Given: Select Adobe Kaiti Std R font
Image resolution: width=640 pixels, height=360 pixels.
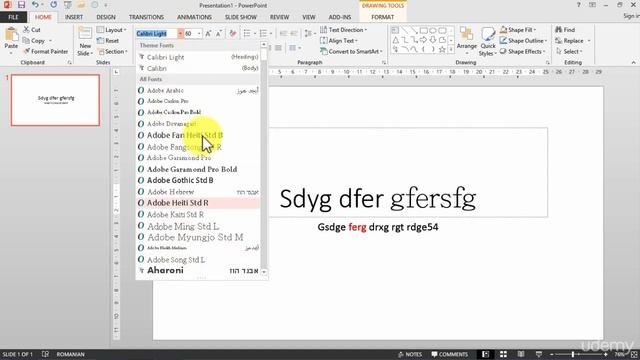Looking at the screenshot, I should 198,214.
